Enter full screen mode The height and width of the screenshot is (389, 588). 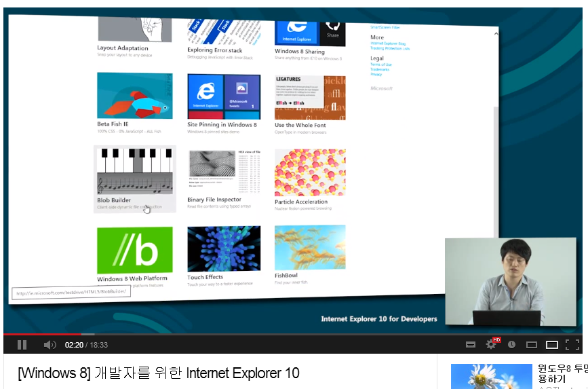pyautogui.click(x=572, y=345)
